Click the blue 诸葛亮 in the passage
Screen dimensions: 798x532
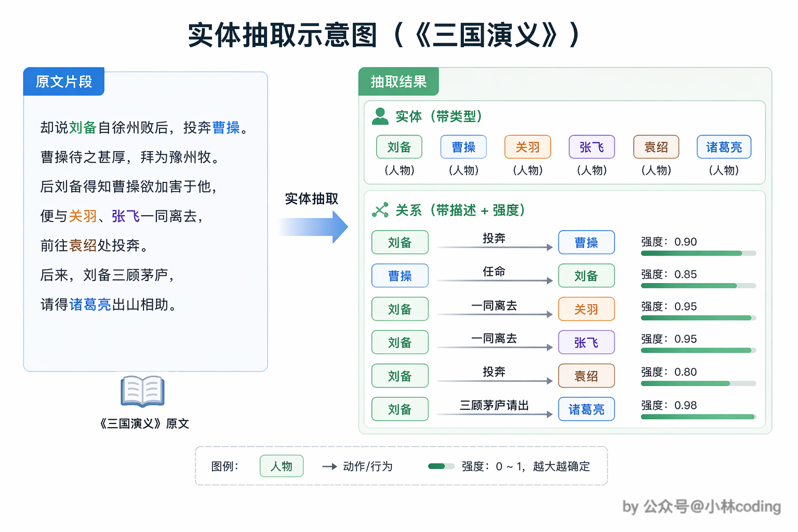coord(90,304)
